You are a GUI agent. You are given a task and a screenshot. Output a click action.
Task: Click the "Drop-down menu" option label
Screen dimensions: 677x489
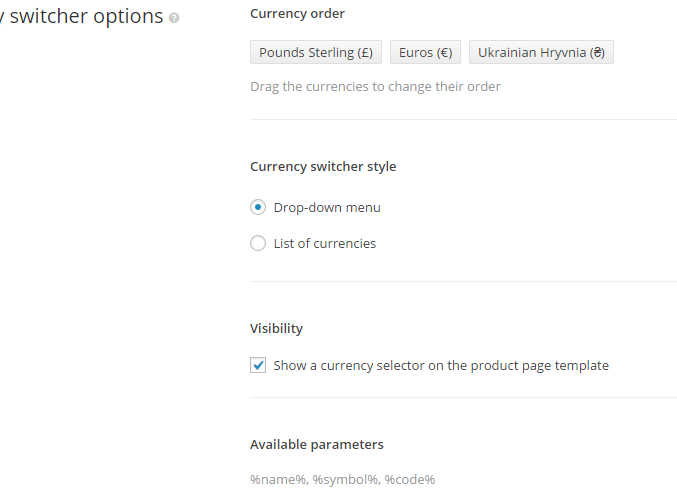(x=327, y=207)
